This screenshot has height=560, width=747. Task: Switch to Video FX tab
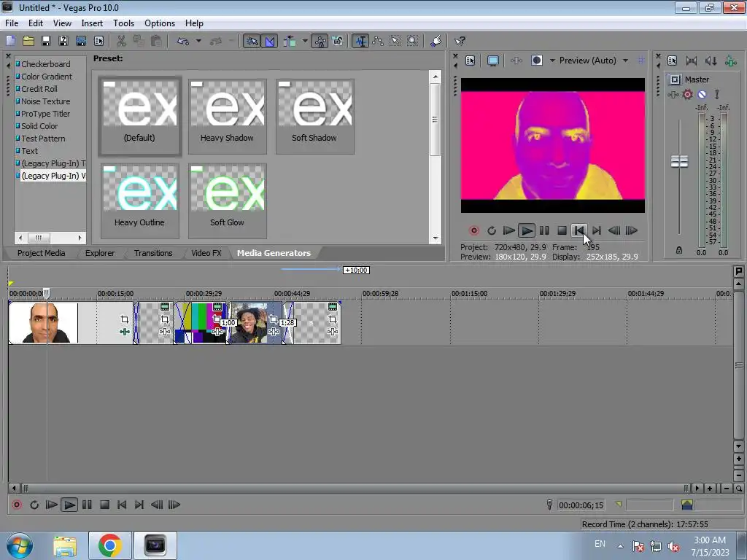(x=206, y=253)
